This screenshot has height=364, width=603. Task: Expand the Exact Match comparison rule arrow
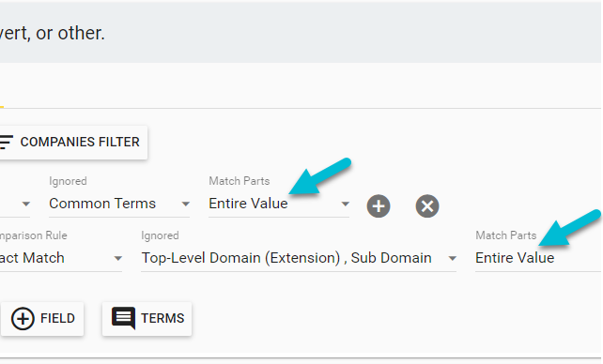point(118,259)
